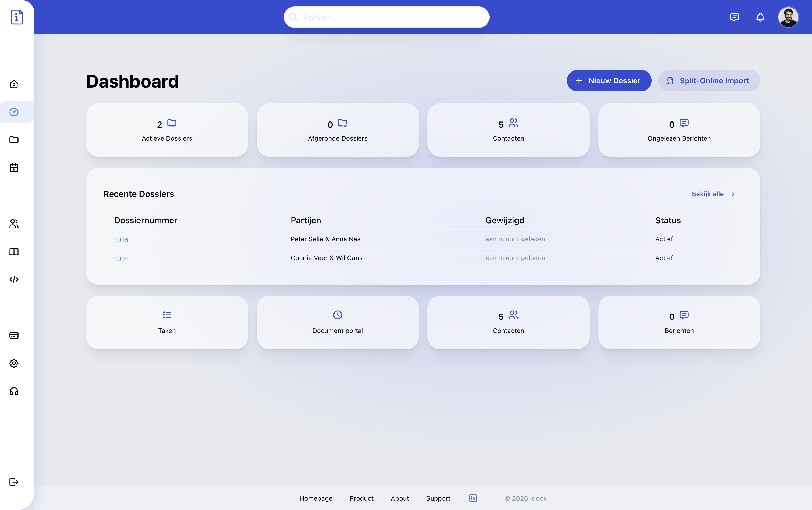Click the Support footer link

pos(438,498)
